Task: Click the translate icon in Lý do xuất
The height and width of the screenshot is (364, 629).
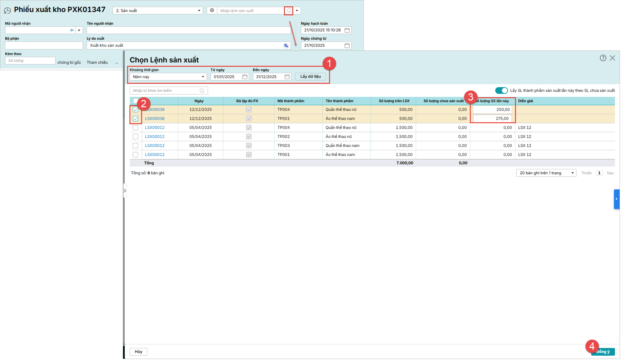Action: 286,46
